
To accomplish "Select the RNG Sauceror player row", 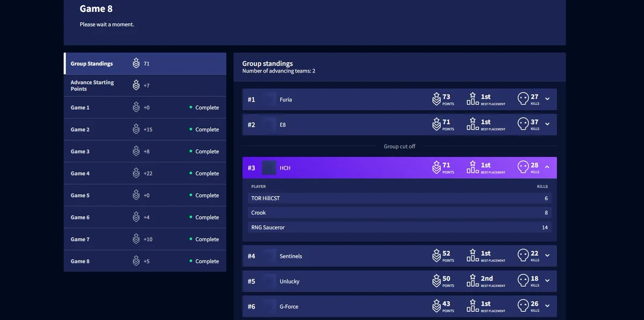I will (399, 227).
